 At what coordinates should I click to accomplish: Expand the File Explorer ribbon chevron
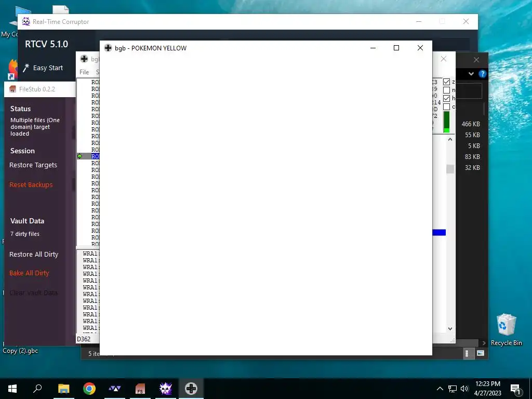(x=471, y=74)
